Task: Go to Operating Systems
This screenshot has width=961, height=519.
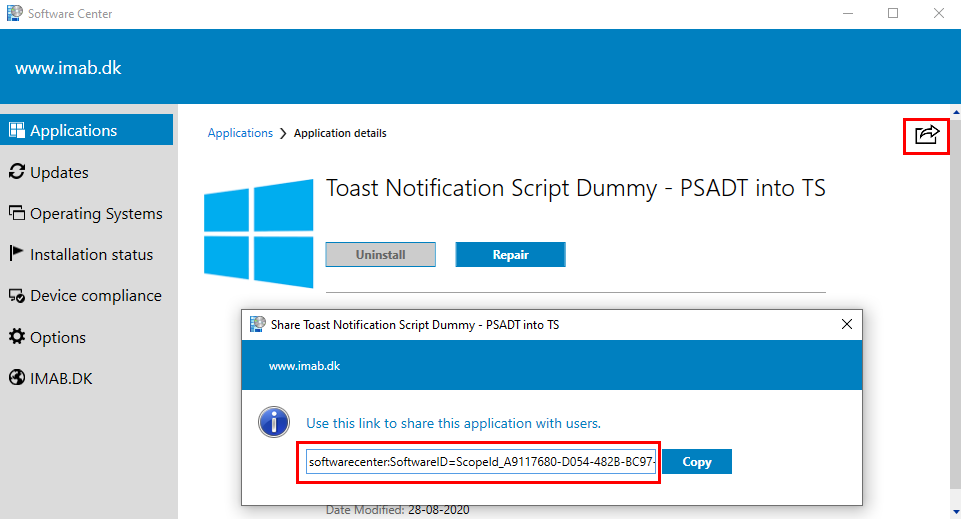Action: tap(86, 213)
